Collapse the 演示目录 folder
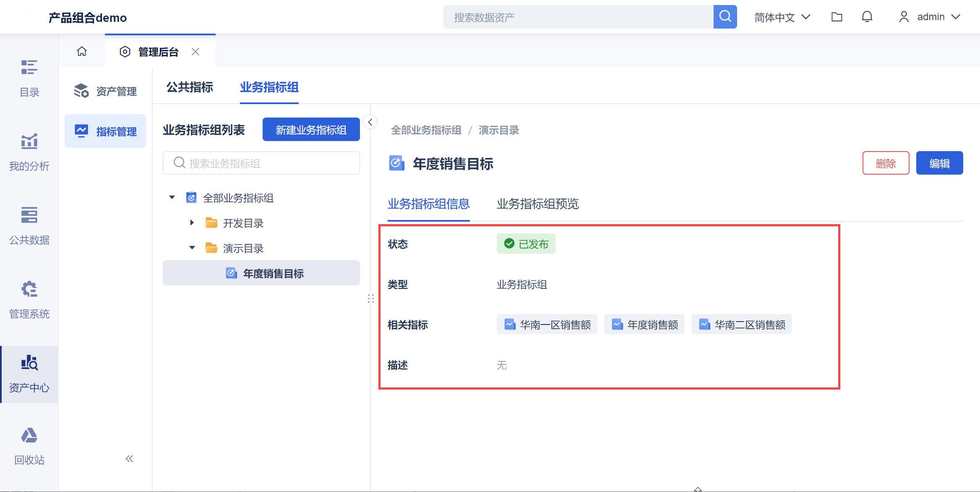The width and height of the screenshot is (980, 492). click(x=192, y=248)
